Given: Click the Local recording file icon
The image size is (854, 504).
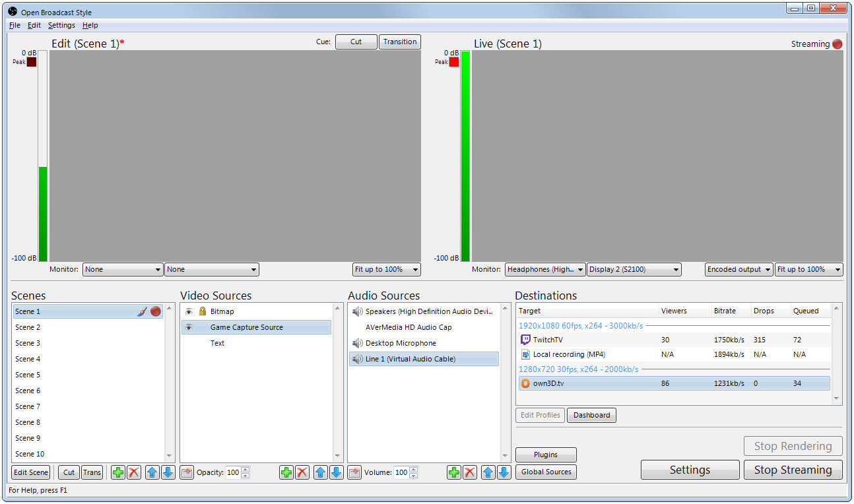Looking at the screenshot, I should [525, 354].
